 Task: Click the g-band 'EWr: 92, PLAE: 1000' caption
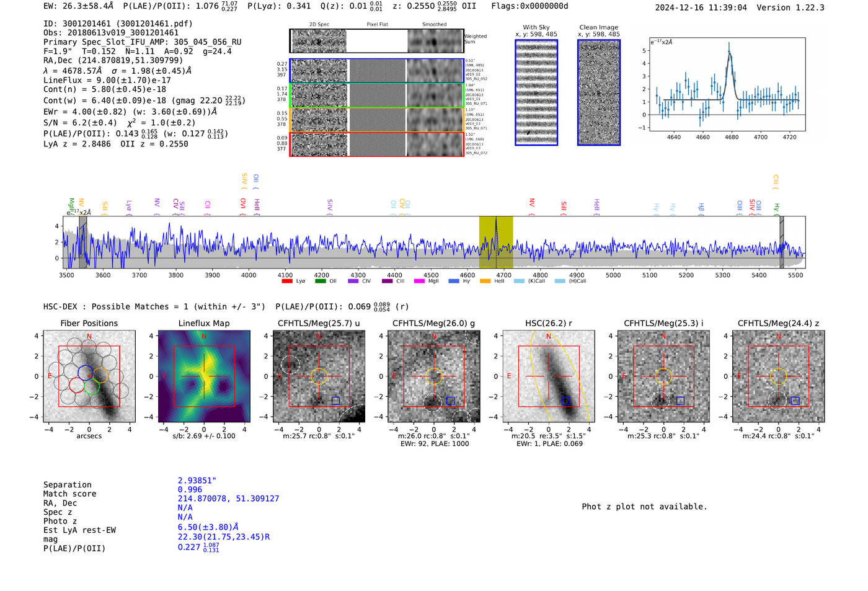[x=434, y=444]
